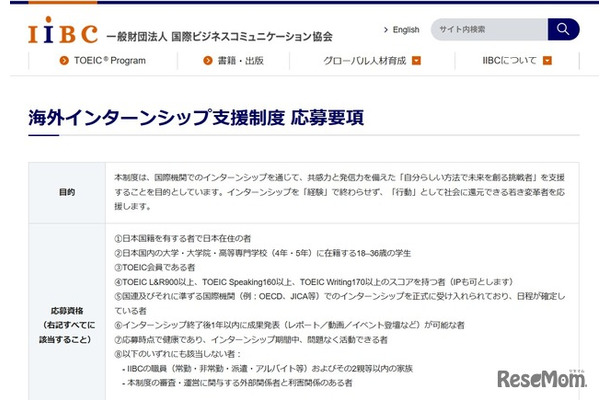
Task: Click the orange arrow icon beside TOEIC Program
Action: (x=64, y=61)
